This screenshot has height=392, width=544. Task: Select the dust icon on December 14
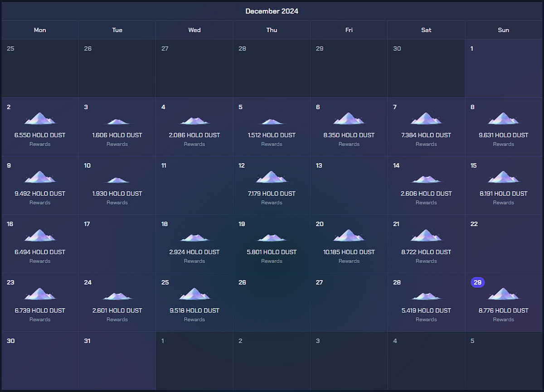tap(426, 179)
